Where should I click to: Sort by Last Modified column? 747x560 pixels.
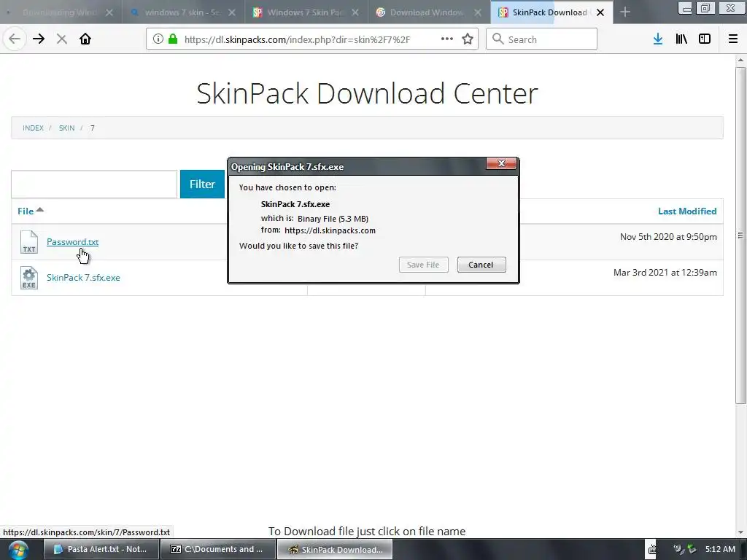pyautogui.click(x=687, y=211)
